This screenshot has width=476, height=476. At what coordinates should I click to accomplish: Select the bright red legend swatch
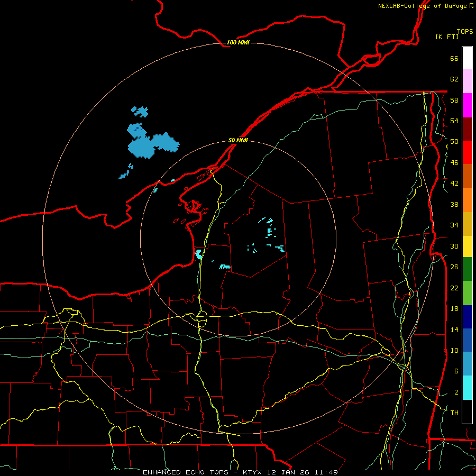467,152
